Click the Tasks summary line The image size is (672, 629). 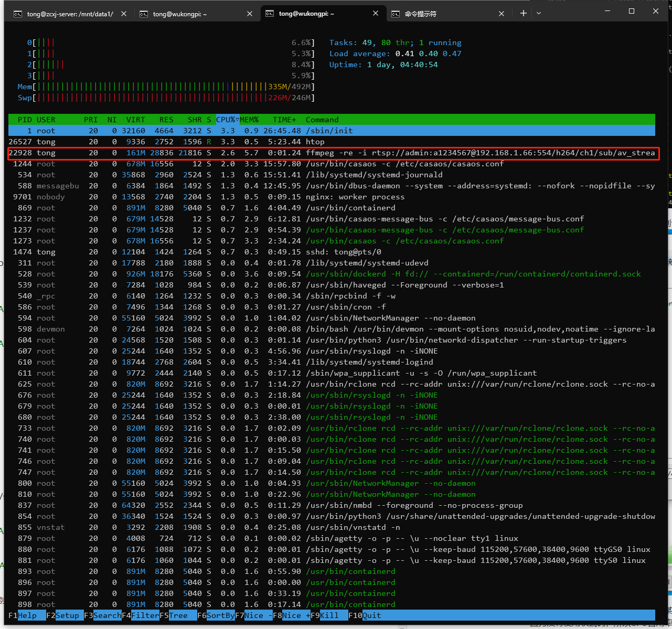point(396,42)
